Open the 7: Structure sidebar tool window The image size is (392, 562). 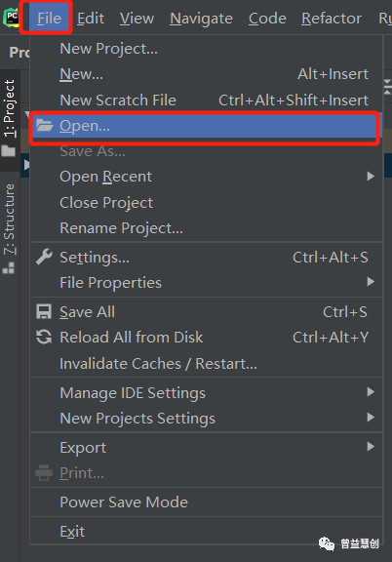(10, 229)
